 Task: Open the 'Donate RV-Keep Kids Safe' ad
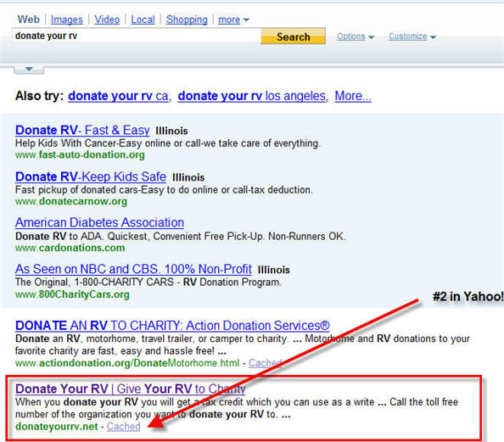[91, 176]
